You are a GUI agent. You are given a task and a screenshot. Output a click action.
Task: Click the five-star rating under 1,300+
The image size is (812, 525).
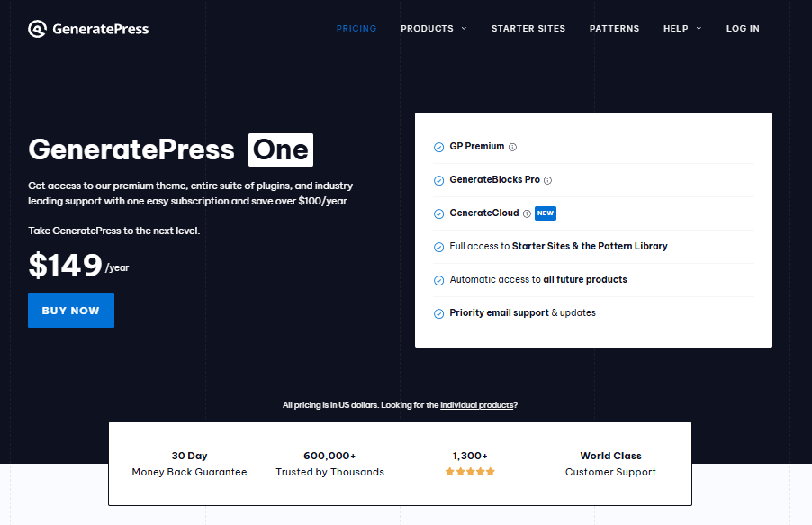[x=469, y=471]
